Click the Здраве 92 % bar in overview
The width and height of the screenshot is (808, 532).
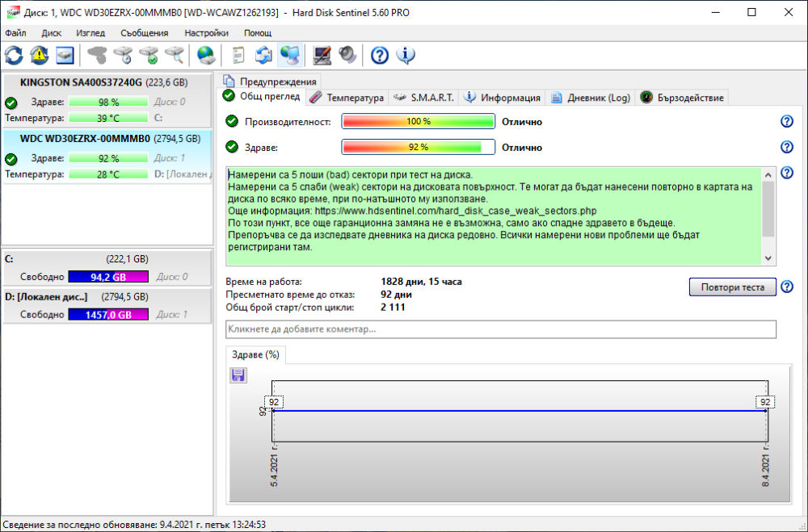pyautogui.click(x=418, y=147)
